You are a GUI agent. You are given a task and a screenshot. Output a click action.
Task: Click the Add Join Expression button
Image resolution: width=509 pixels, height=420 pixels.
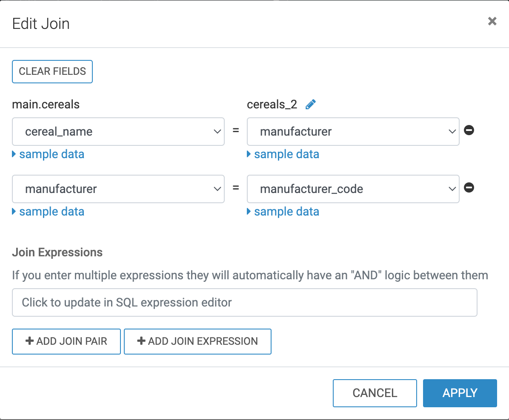click(197, 341)
